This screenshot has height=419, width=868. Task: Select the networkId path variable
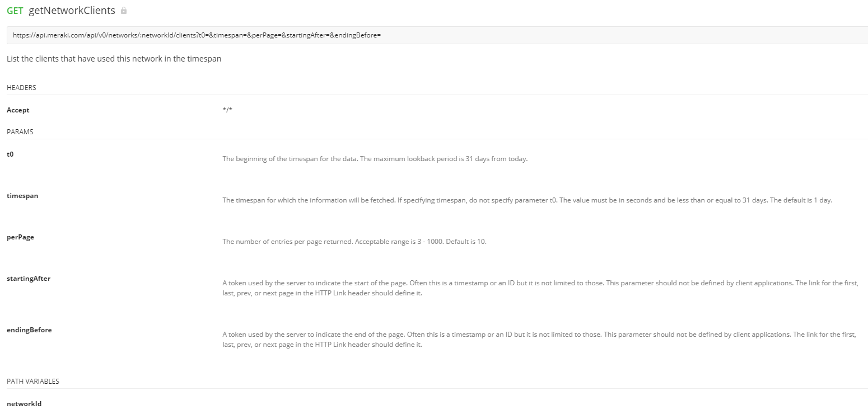[24, 403]
